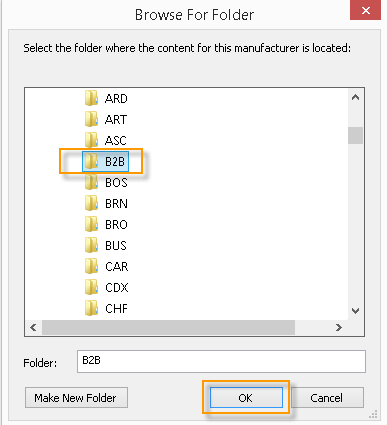
Task: Select the ART folder icon
Action: click(91, 119)
